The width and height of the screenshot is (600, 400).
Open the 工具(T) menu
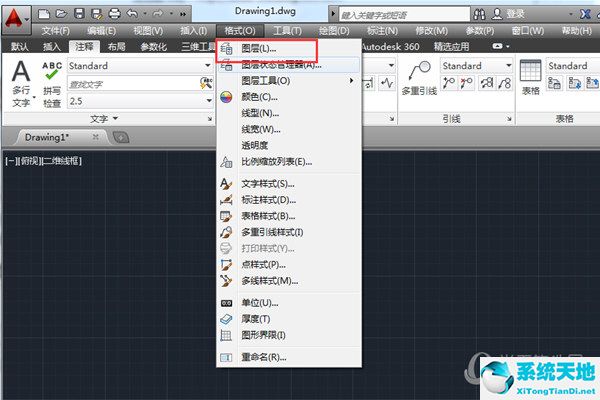pos(287,31)
